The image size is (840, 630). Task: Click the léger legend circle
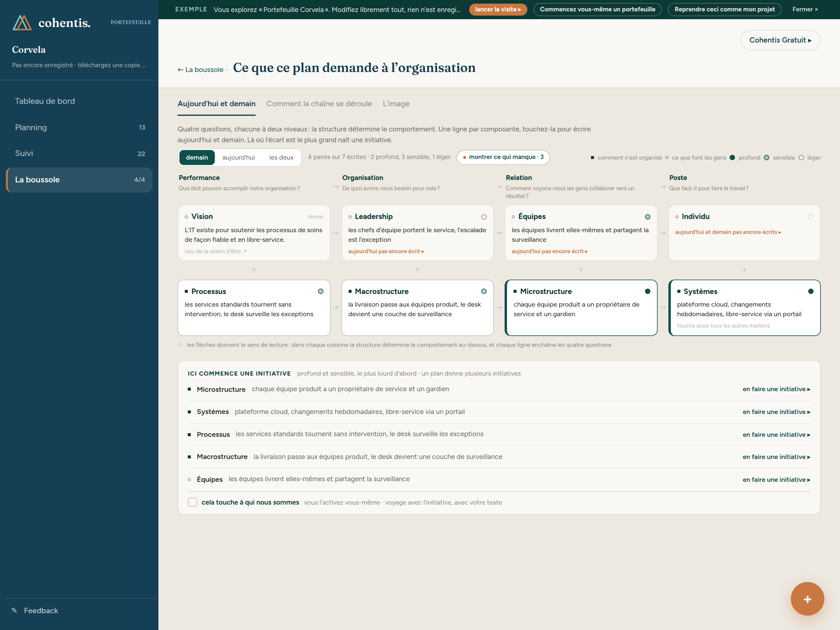[801, 157]
